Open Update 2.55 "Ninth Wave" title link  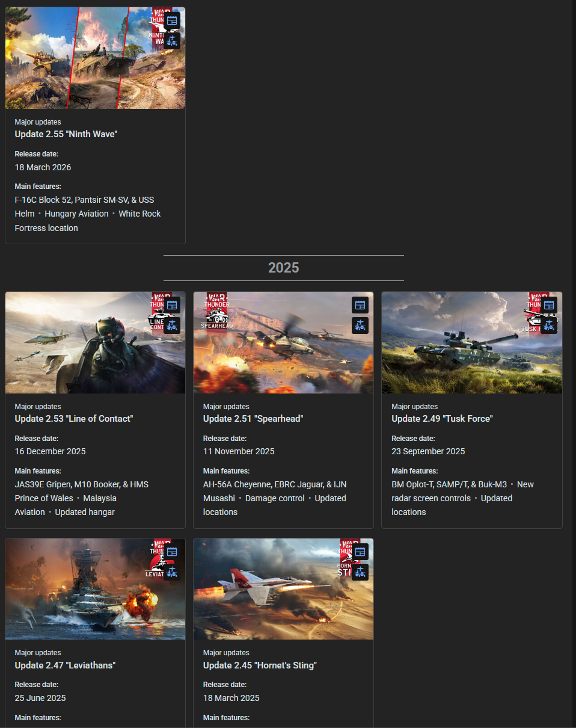(x=66, y=134)
